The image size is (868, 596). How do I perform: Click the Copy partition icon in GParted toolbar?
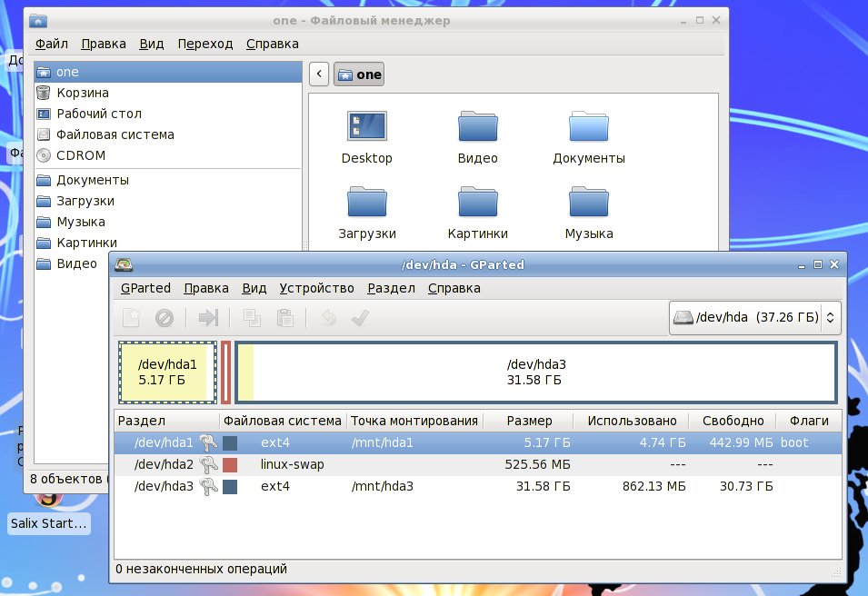pos(252,318)
